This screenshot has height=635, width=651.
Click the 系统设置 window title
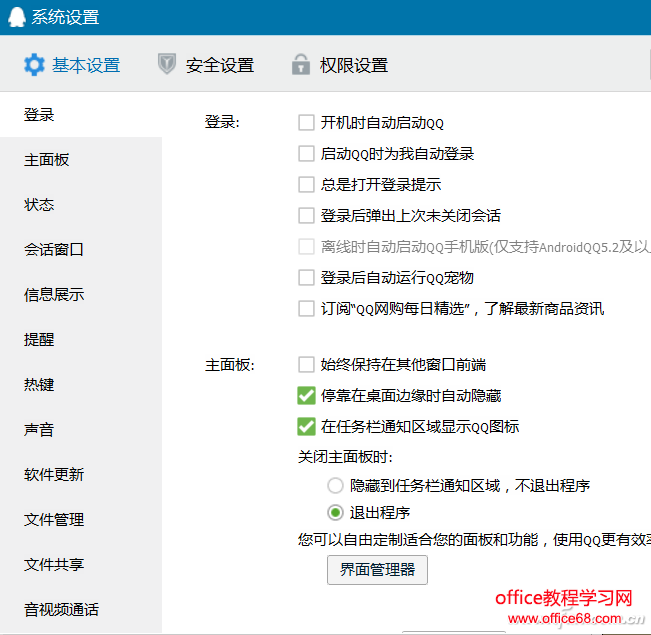(65, 17)
